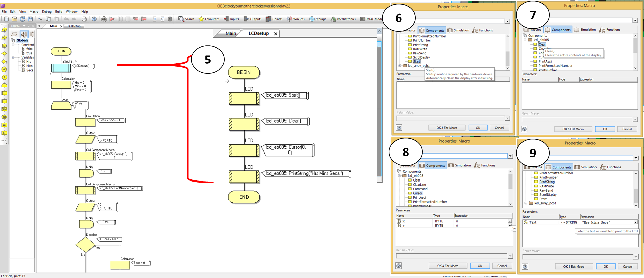
Task: Open the Wireless component menu
Action: [x=296, y=19]
